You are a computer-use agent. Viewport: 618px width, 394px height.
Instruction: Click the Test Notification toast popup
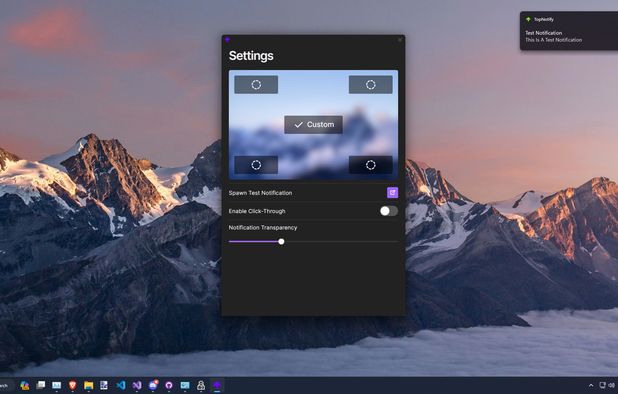tap(569, 31)
